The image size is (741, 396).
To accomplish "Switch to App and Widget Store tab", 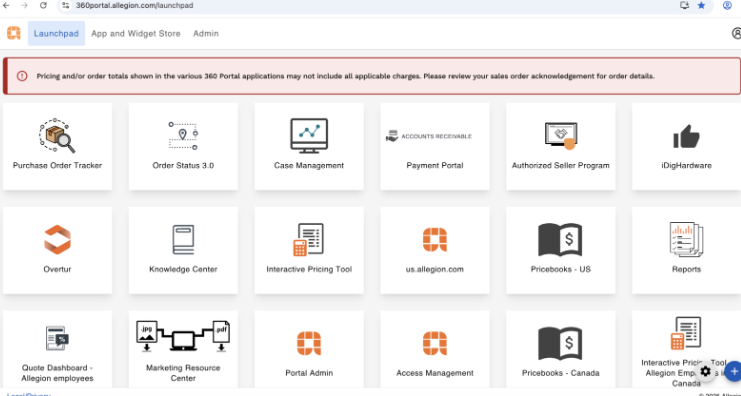I will click(x=136, y=34).
